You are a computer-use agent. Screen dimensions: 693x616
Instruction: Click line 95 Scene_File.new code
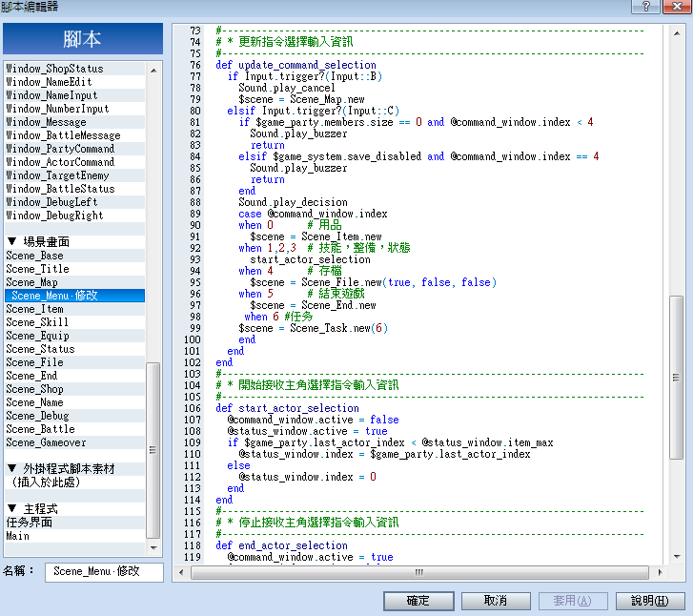click(373, 282)
